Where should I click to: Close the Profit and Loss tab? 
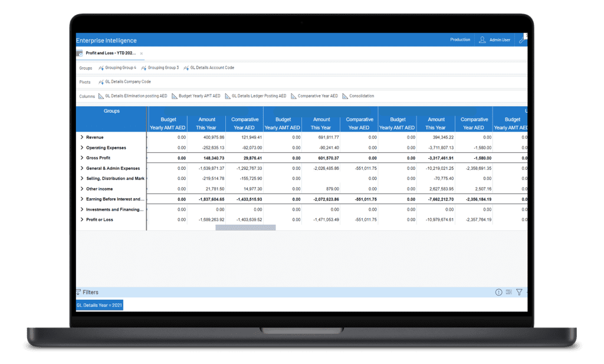(x=141, y=54)
